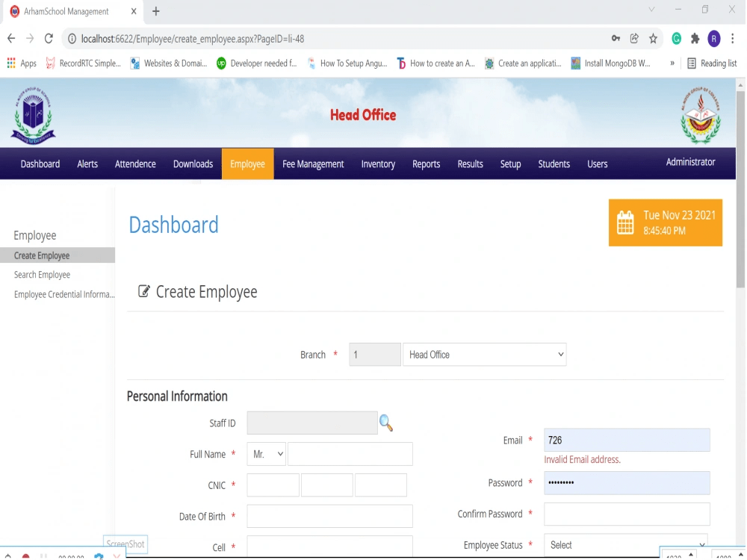Bookmark this page with the star icon

[x=653, y=39]
